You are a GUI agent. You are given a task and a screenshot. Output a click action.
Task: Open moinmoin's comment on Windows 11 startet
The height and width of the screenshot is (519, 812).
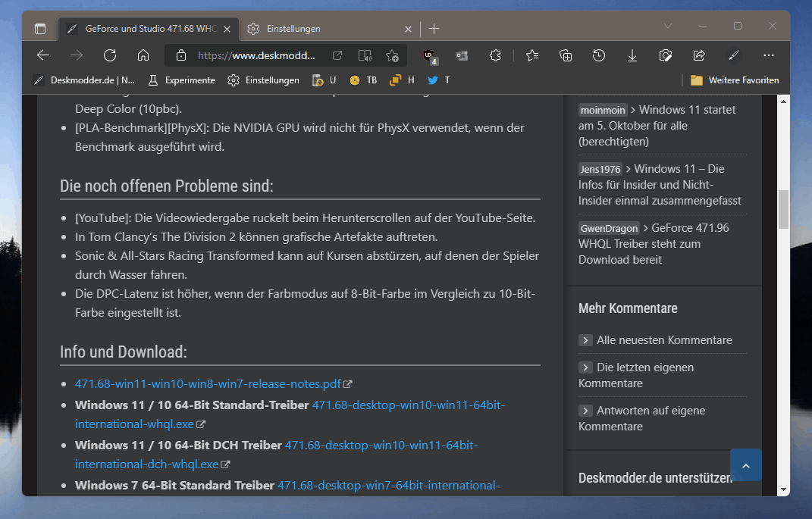pyautogui.click(x=657, y=126)
